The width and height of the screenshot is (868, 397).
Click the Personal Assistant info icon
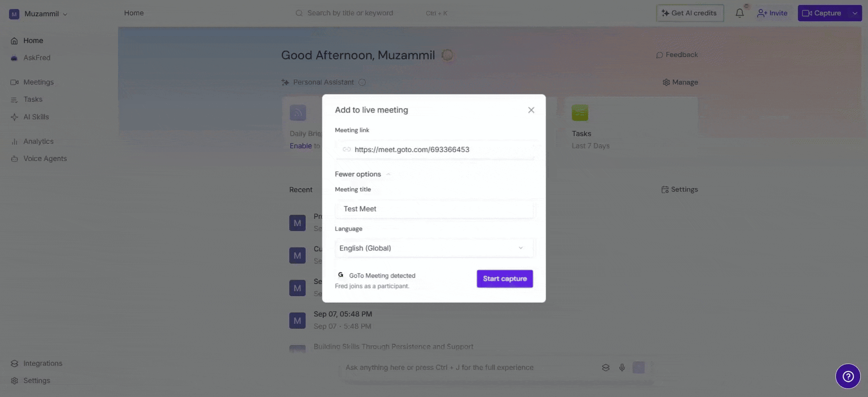362,82
